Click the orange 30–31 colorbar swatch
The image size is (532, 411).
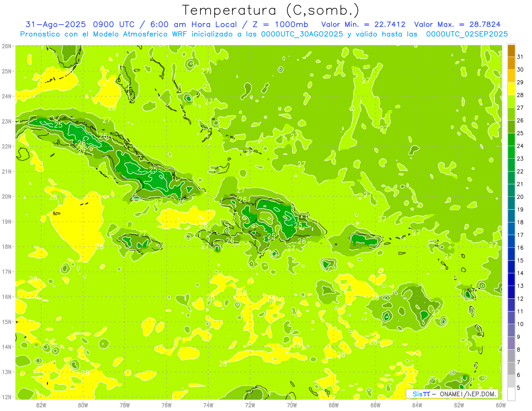[511, 63]
